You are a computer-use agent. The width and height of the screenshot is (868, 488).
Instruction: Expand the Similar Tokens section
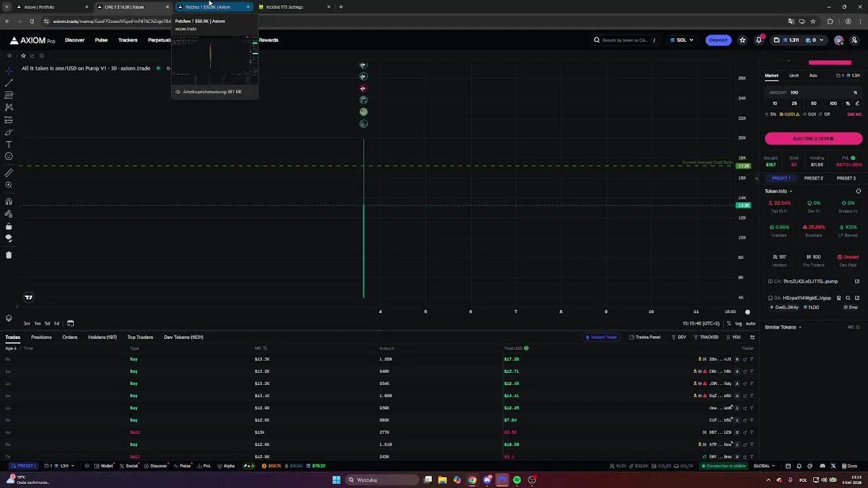click(x=783, y=327)
